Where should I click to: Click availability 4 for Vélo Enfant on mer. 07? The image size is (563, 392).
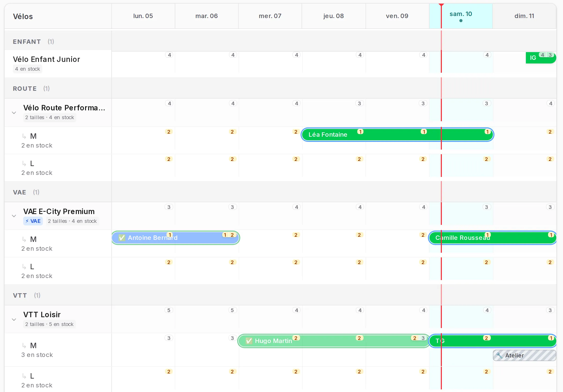[x=296, y=55]
